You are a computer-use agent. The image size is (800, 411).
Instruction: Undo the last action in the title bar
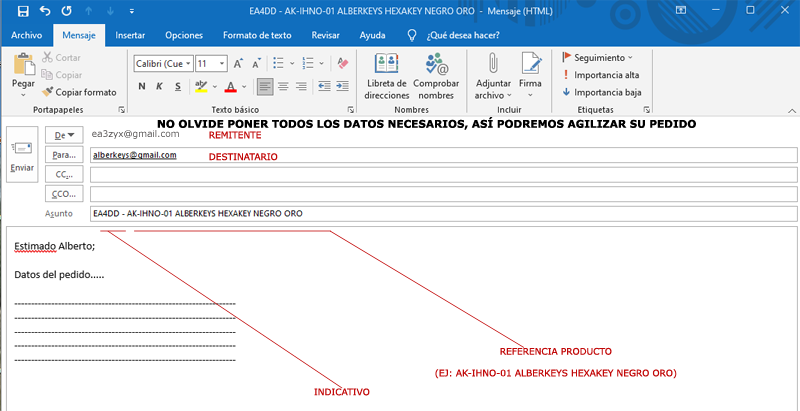[x=45, y=10]
